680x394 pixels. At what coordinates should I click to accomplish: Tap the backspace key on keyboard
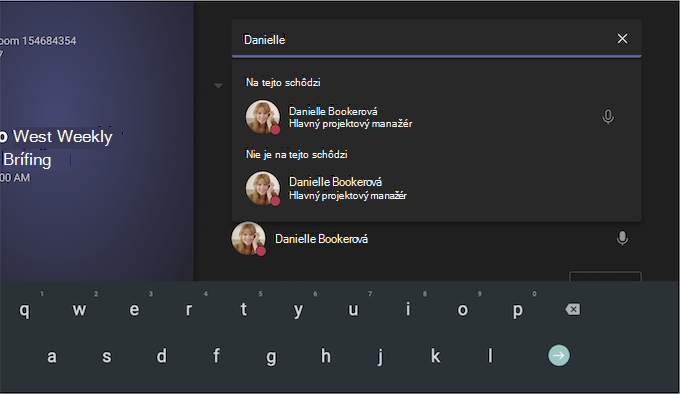[x=572, y=309]
